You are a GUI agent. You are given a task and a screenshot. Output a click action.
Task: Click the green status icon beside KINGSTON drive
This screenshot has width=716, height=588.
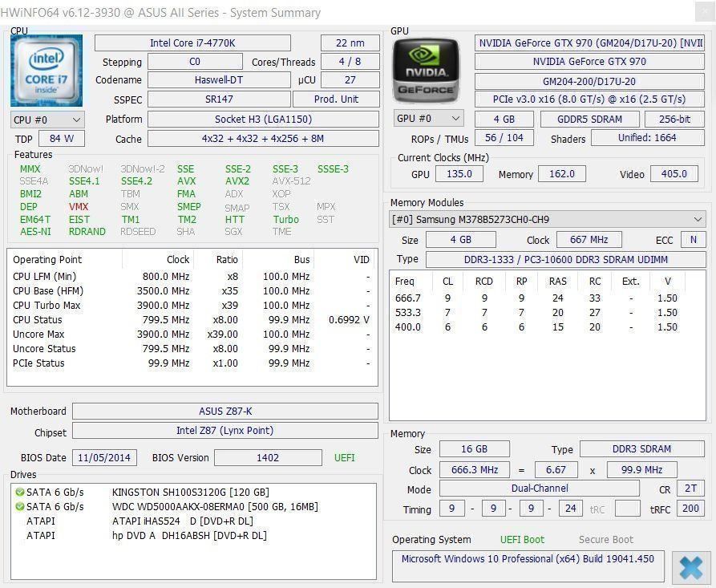[19, 492]
